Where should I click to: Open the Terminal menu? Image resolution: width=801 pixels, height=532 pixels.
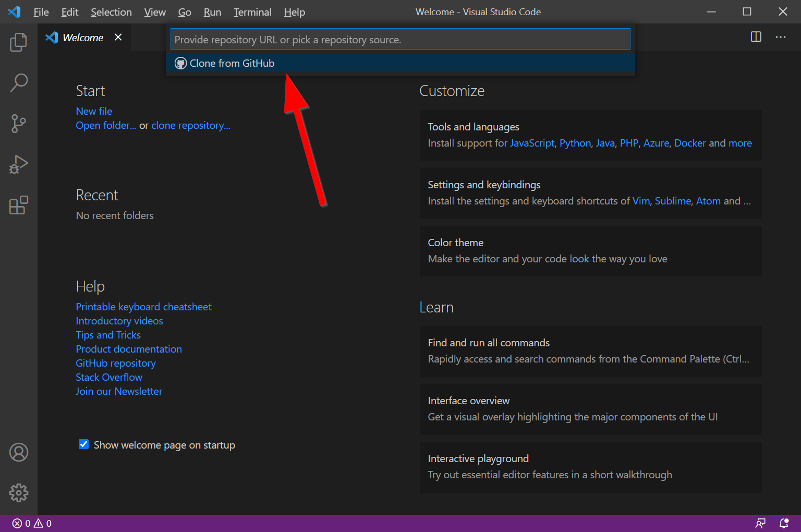pyautogui.click(x=252, y=12)
